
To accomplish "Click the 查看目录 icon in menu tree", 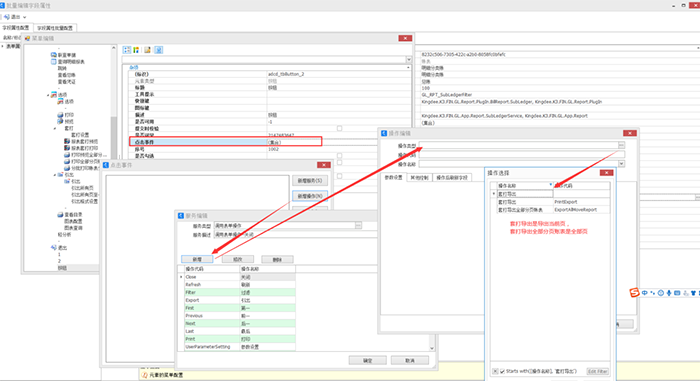I will tap(60, 214).
